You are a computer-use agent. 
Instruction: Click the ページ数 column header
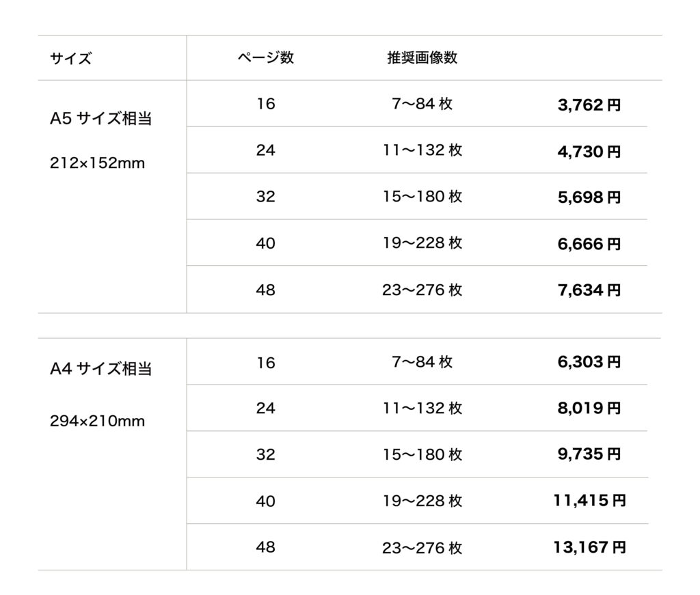pyautogui.click(x=265, y=58)
